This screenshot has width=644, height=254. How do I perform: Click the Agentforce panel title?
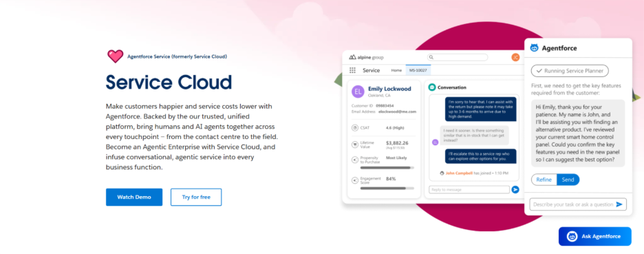click(x=559, y=47)
